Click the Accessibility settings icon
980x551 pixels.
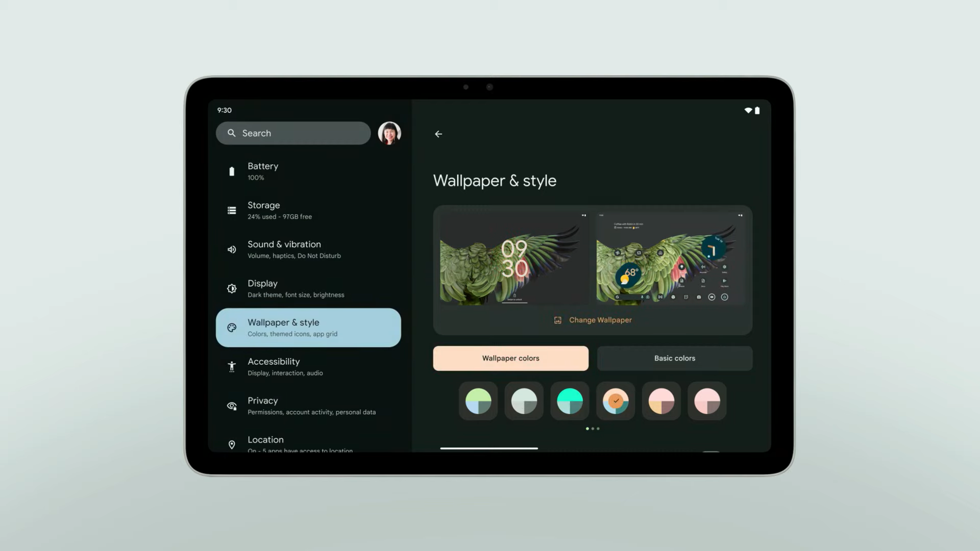pyautogui.click(x=232, y=367)
